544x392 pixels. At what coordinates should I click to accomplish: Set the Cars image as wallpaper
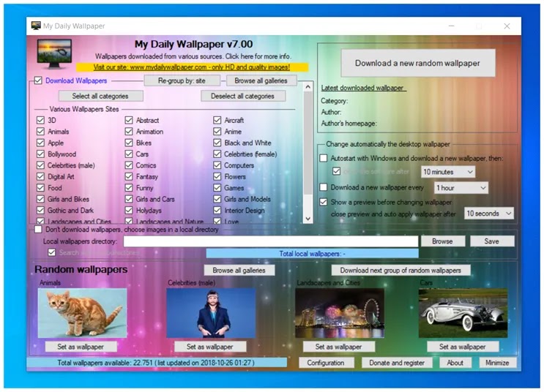pos(463,347)
